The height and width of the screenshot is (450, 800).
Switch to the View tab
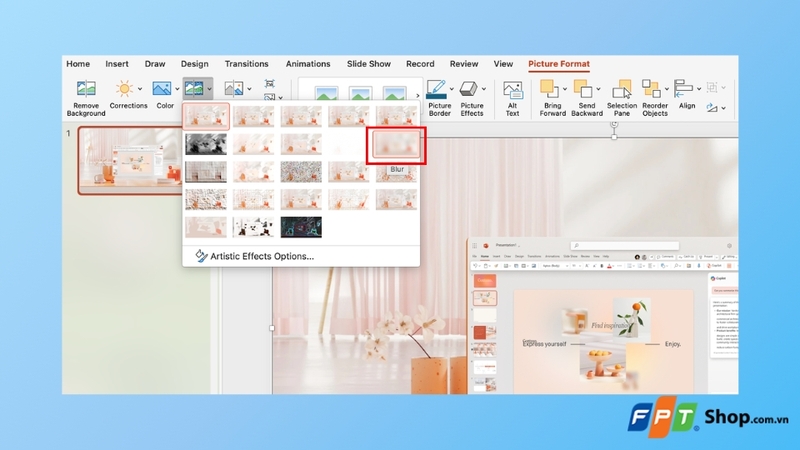point(503,64)
